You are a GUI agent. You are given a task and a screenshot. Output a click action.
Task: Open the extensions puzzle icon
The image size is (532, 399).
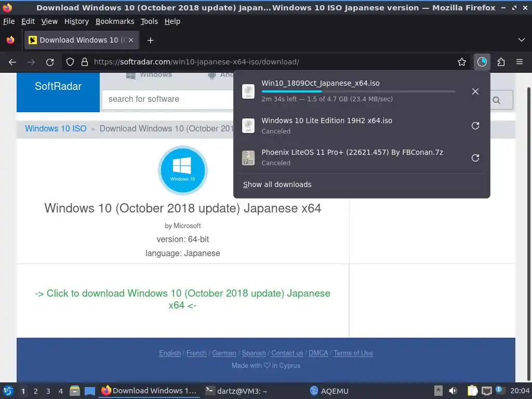click(x=501, y=62)
